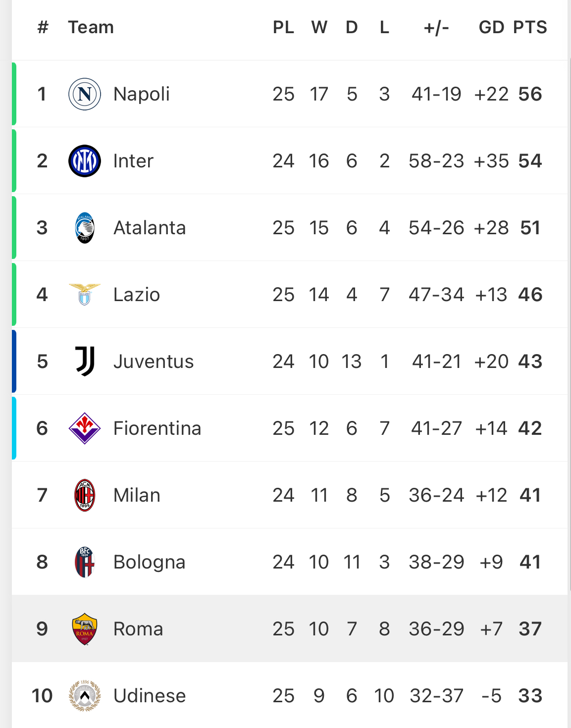Sort by GD column header

491,27
